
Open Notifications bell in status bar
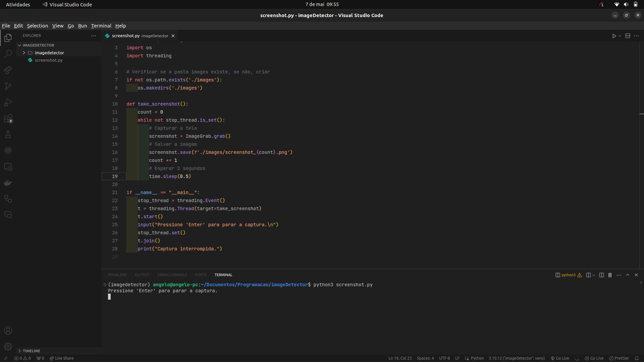(x=637, y=358)
